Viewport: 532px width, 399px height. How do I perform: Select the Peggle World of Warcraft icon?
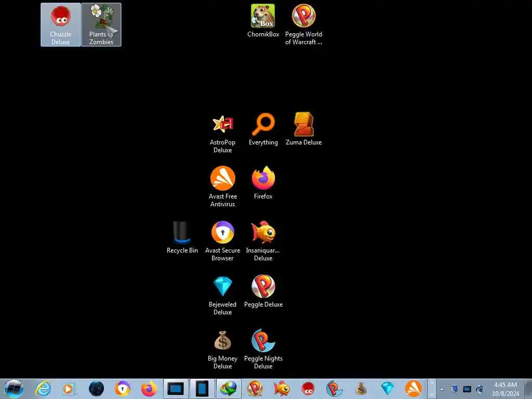(x=303, y=24)
